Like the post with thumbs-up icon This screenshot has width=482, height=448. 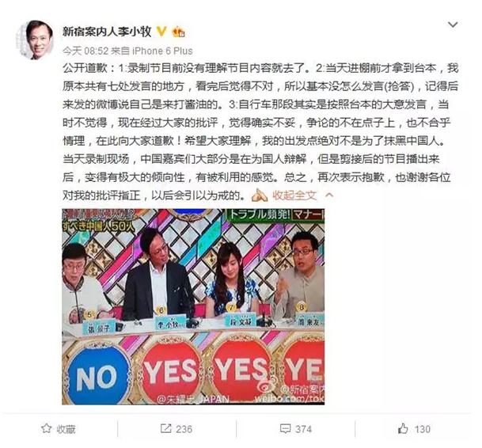pos(403,428)
